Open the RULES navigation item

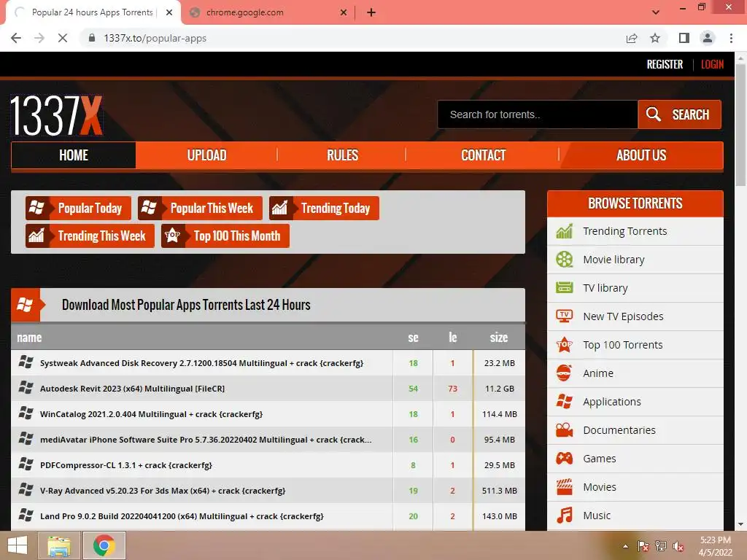pos(342,155)
